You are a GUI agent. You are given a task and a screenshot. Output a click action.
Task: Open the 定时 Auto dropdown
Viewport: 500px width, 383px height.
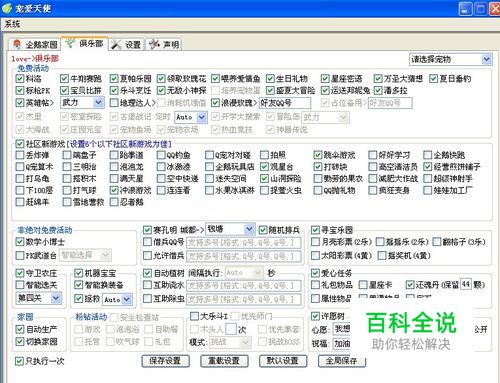coord(191,117)
